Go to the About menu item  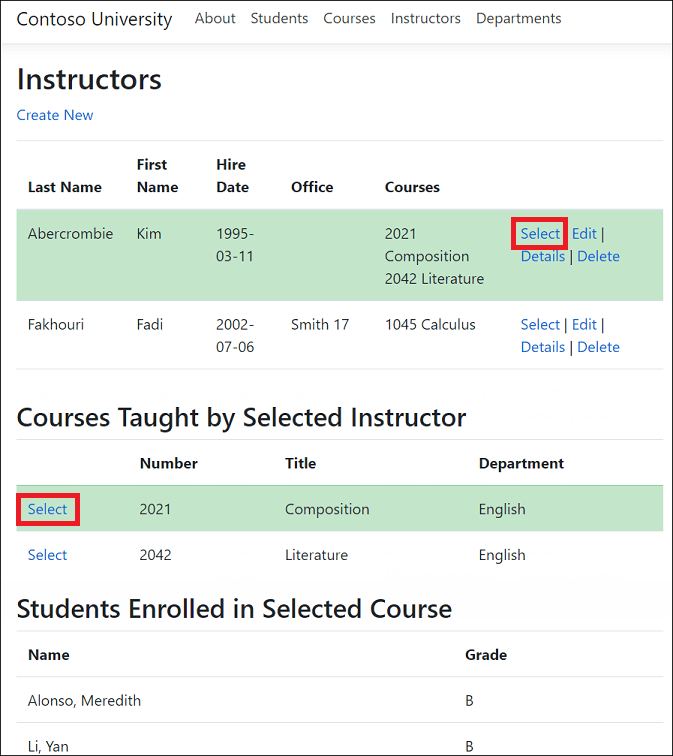click(x=215, y=18)
